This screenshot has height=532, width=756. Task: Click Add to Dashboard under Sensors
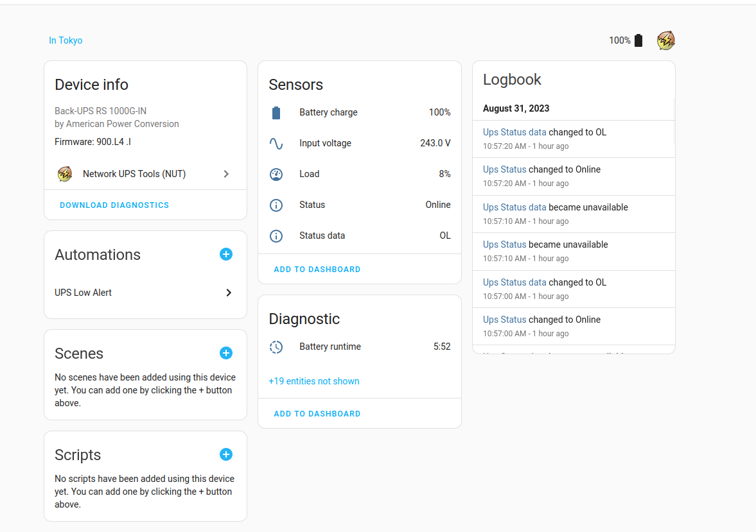(317, 270)
